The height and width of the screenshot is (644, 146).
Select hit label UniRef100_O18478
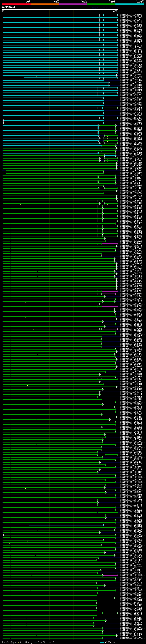pos(131,271)
